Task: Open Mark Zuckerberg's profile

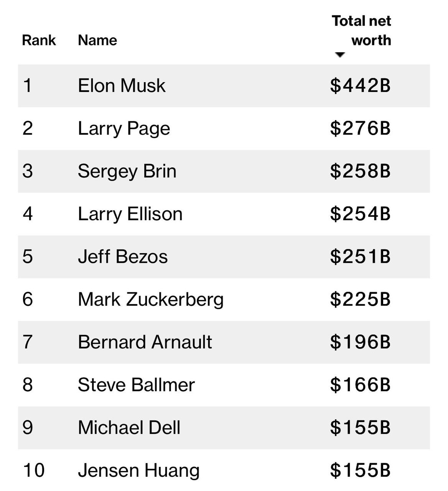Action: tap(151, 300)
